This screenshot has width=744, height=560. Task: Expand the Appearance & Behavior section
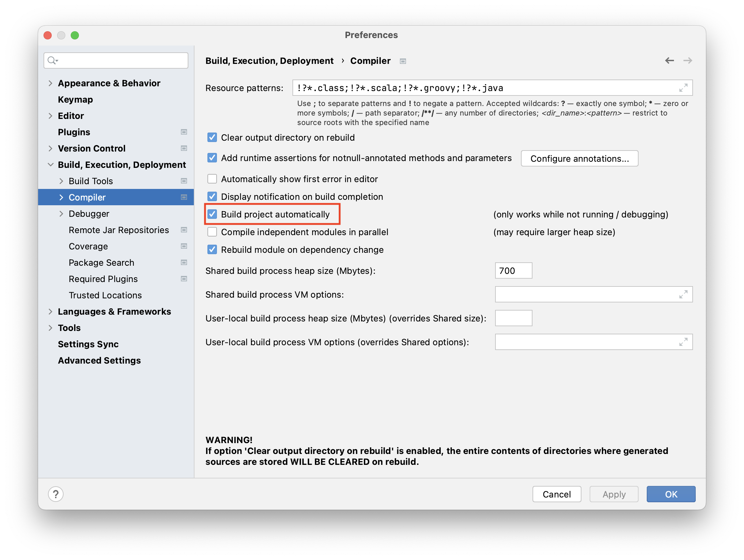point(50,83)
